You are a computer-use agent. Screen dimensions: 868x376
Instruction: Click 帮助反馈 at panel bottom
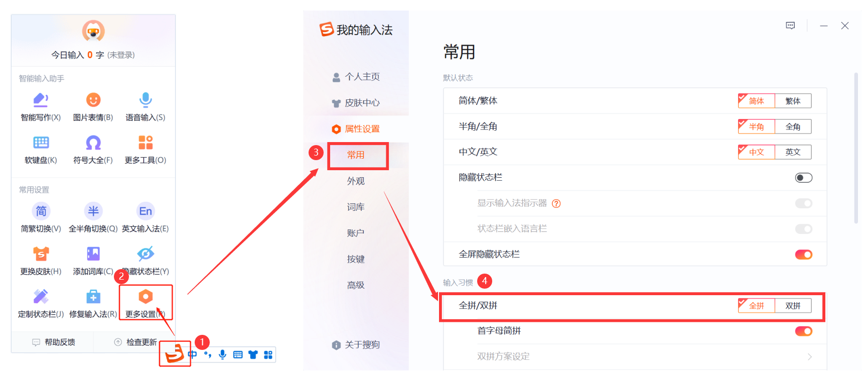point(54,342)
